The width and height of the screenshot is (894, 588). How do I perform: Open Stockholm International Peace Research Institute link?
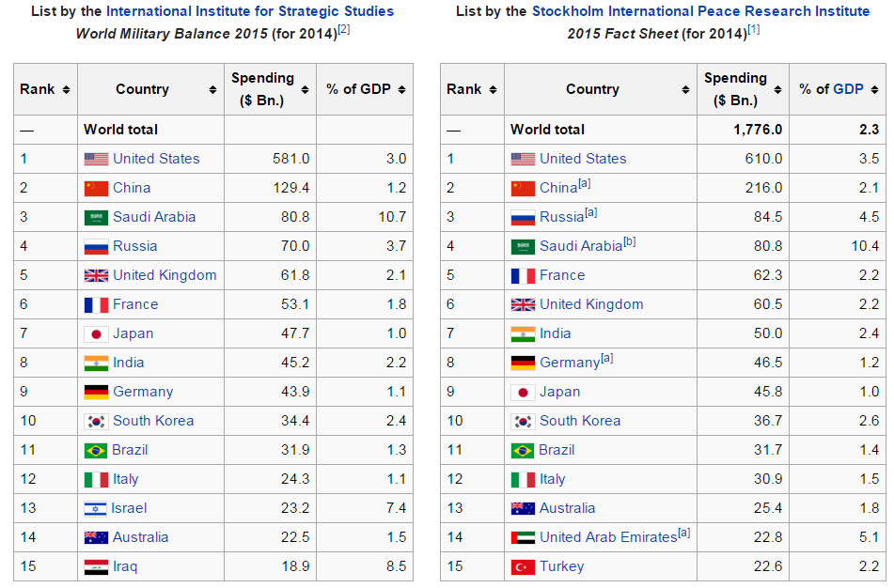tap(700, 11)
